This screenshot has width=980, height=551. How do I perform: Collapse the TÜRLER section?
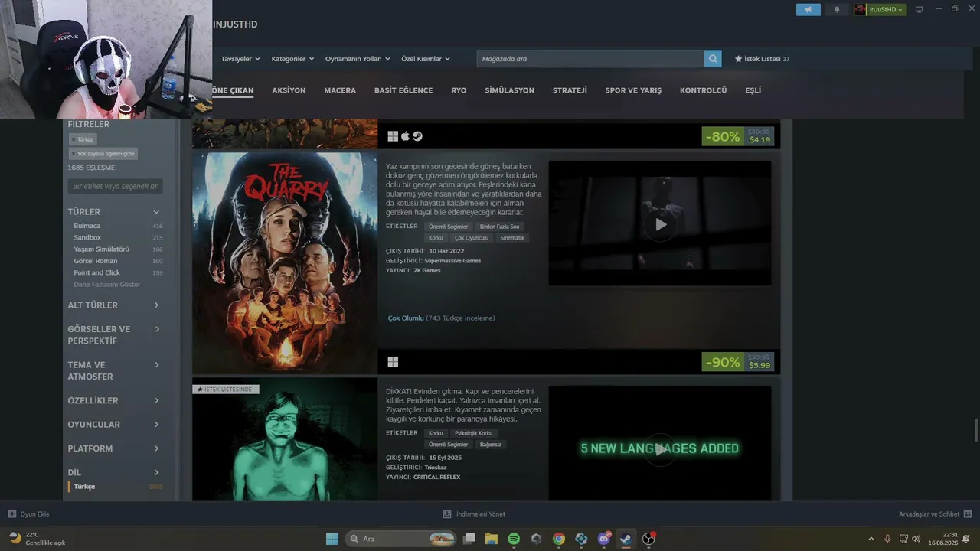pyautogui.click(x=115, y=212)
